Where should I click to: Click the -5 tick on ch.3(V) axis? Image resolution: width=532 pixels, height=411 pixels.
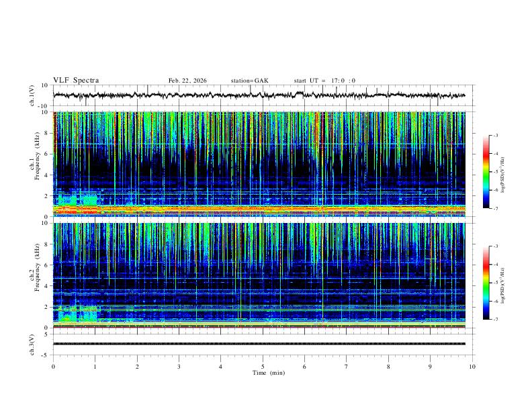point(46,355)
